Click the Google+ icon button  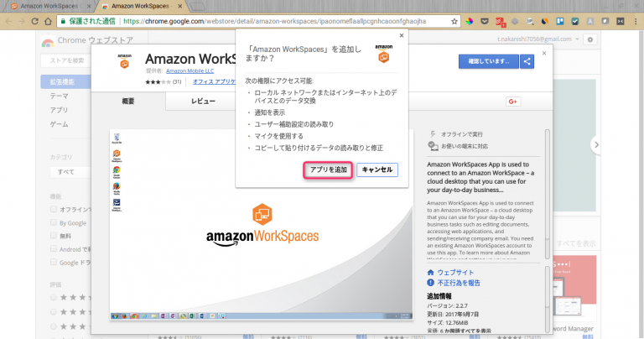(512, 102)
